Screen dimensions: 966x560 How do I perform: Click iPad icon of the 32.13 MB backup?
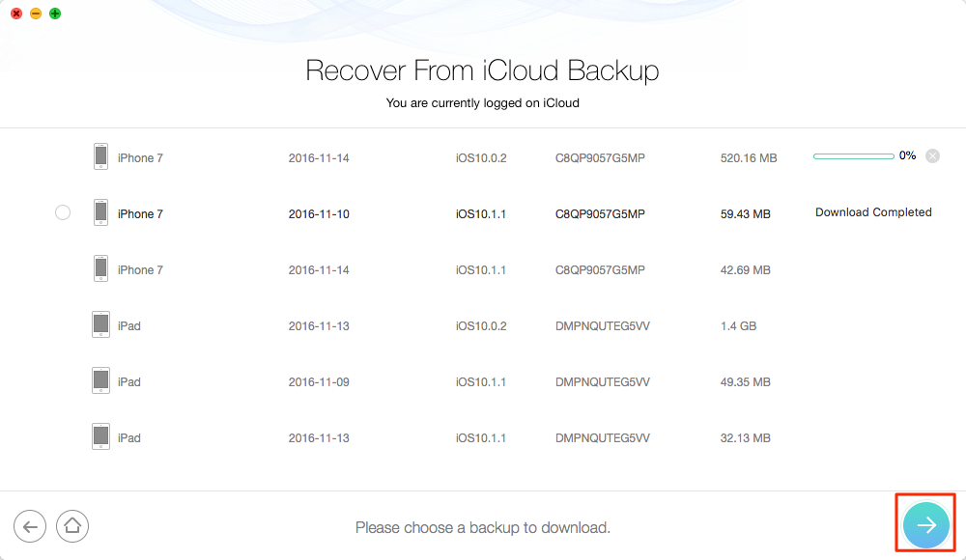click(100, 436)
